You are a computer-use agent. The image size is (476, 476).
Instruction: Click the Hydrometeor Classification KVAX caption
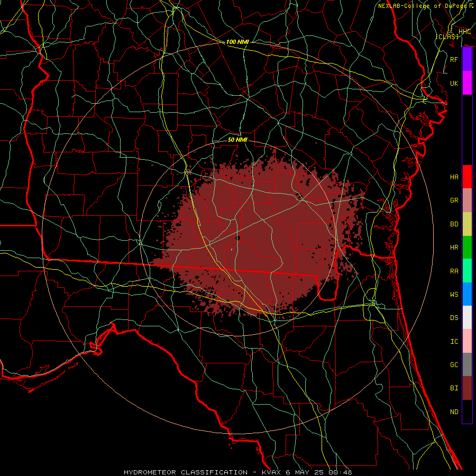(237, 472)
